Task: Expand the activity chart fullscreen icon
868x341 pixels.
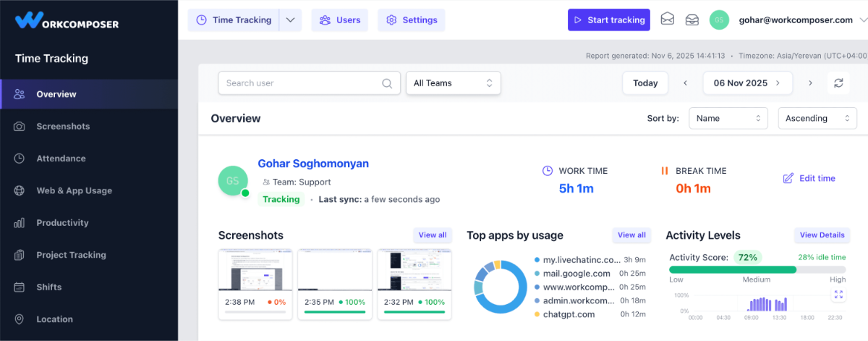Action: tap(838, 295)
